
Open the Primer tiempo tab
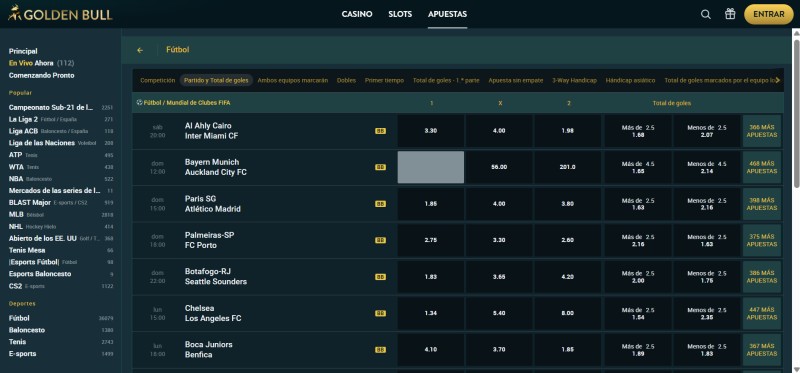tap(384, 81)
